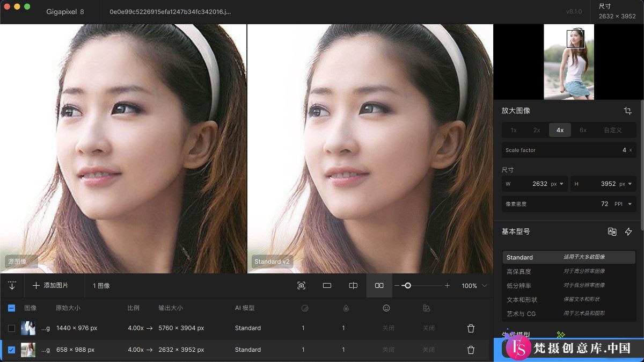Click the Scale factor input field
Image resolution: width=644 pixels, height=362 pixels.
569,150
